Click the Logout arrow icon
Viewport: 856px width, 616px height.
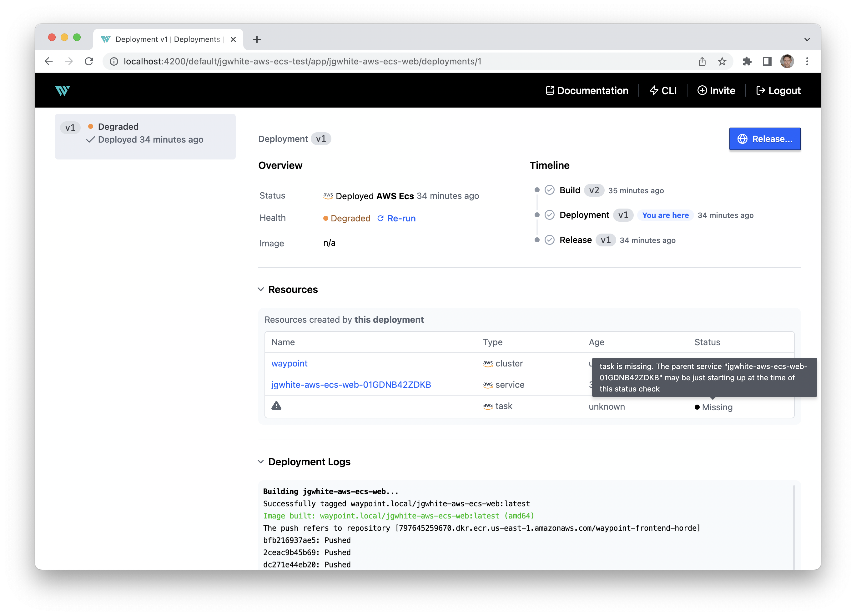click(x=761, y=90)
